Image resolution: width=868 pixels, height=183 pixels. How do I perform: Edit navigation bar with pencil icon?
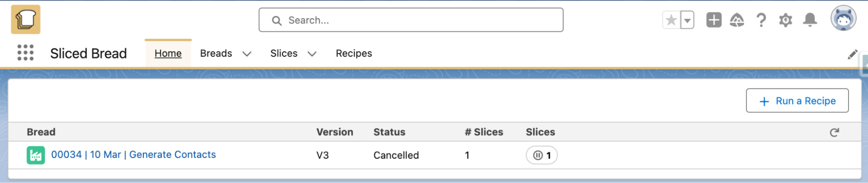point(852,54)
